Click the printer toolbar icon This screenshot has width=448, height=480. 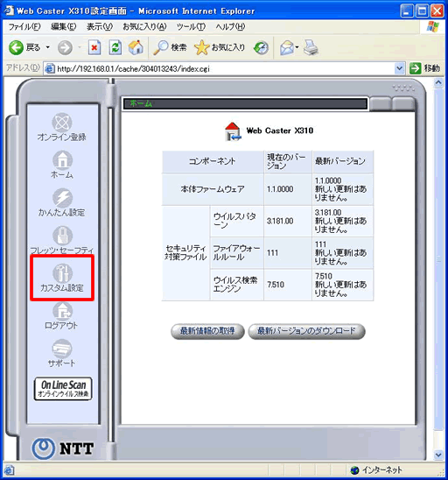[x=311, y=48]
